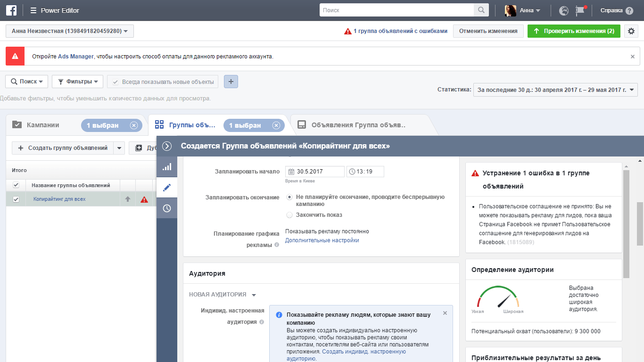Open the flag pages icon

tap(580, 10)
